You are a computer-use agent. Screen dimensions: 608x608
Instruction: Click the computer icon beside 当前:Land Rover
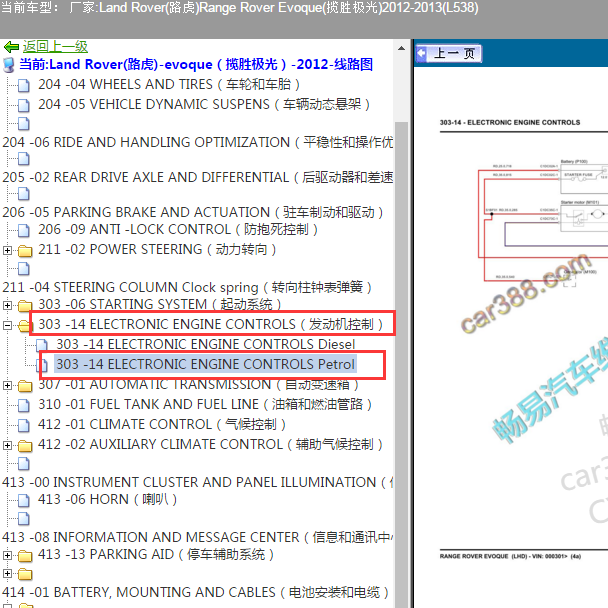tap(9, 65)
